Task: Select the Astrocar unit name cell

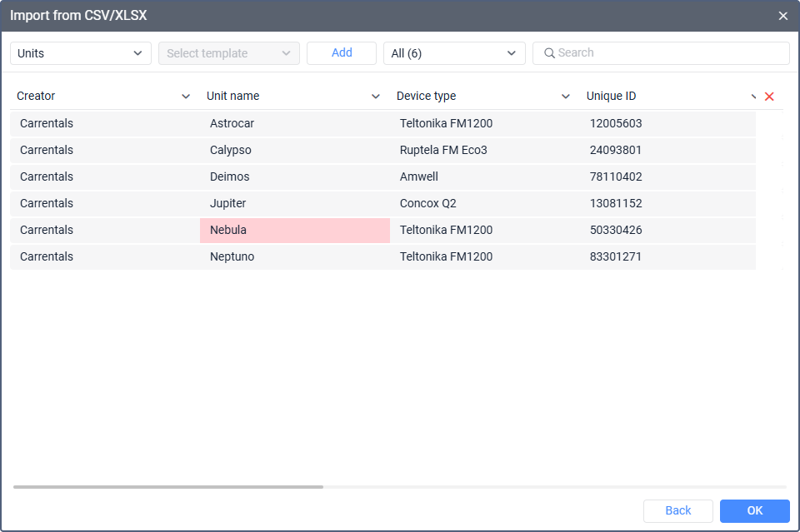Action: (x=295, y=124)
